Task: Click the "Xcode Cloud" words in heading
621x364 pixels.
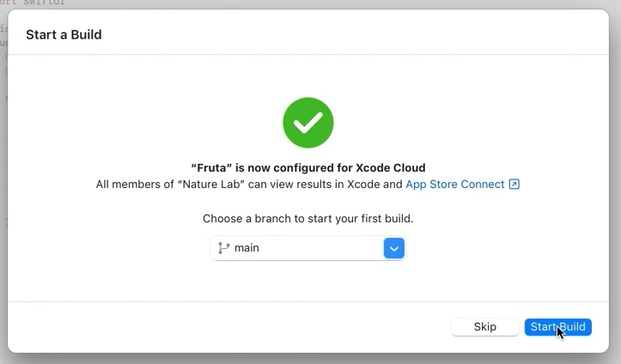Action: click(x=391, y=167)
